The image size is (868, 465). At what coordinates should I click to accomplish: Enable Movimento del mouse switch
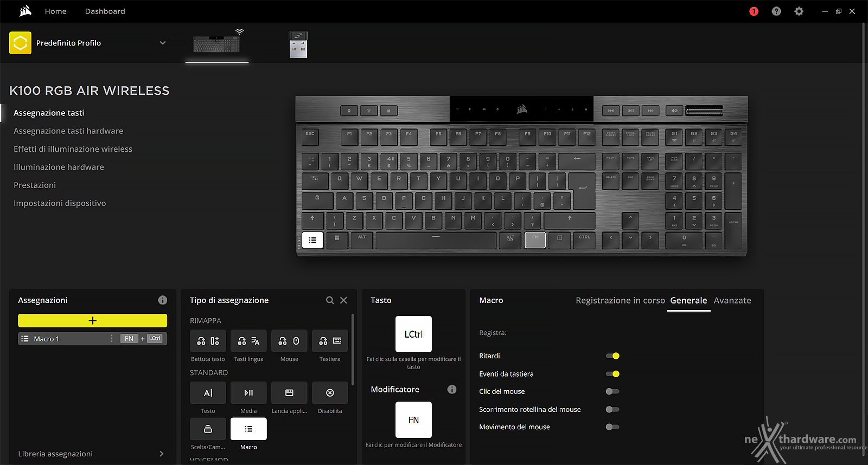tap(612, 427)
